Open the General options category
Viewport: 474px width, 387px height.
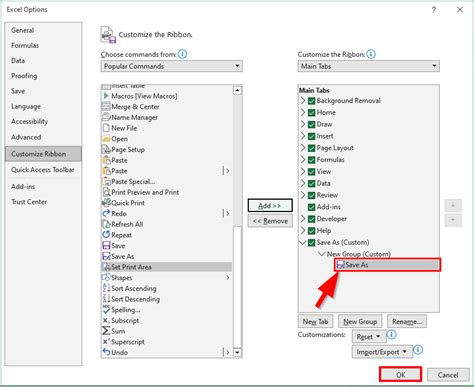click(x=23, y=30)
